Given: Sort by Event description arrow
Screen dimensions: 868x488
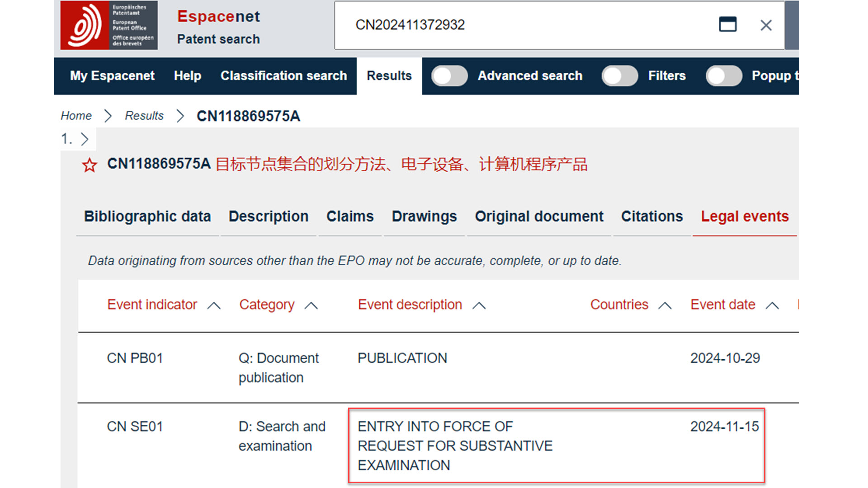Looking at the screenshot, I should (479, 306).
